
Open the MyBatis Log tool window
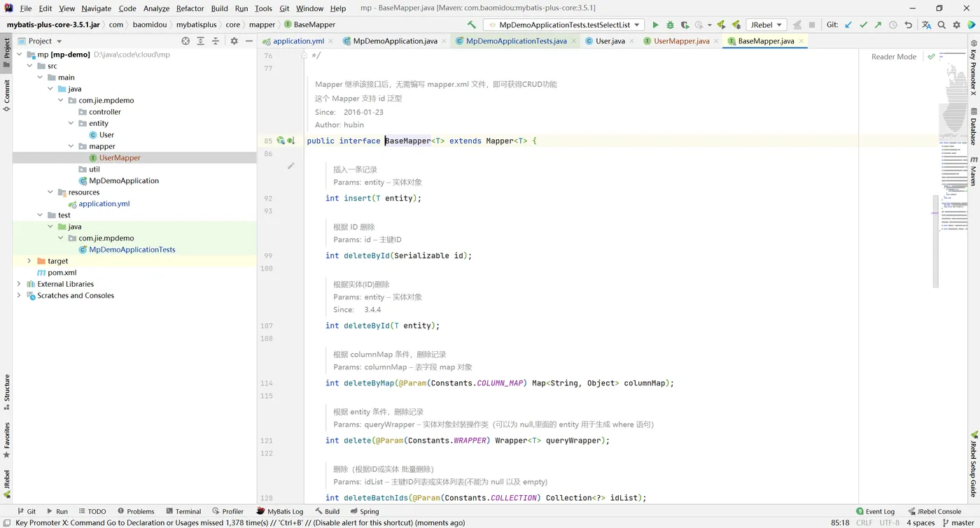(x=280, y=511)
